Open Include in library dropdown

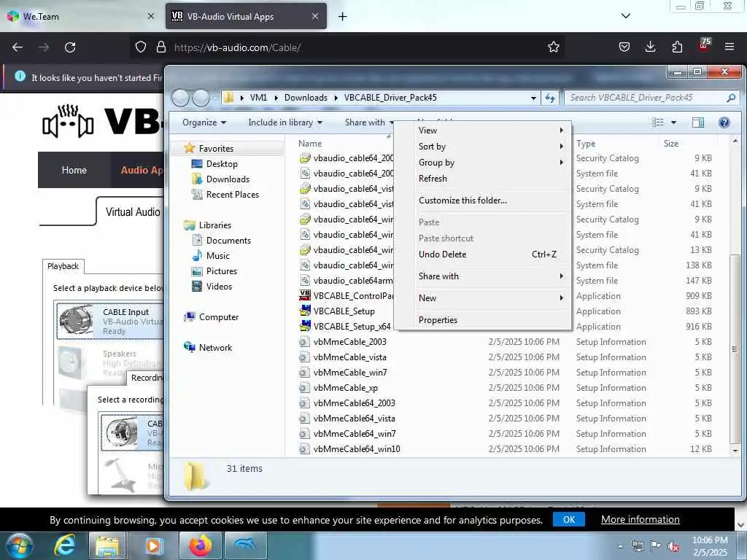[x=285, y=122]
